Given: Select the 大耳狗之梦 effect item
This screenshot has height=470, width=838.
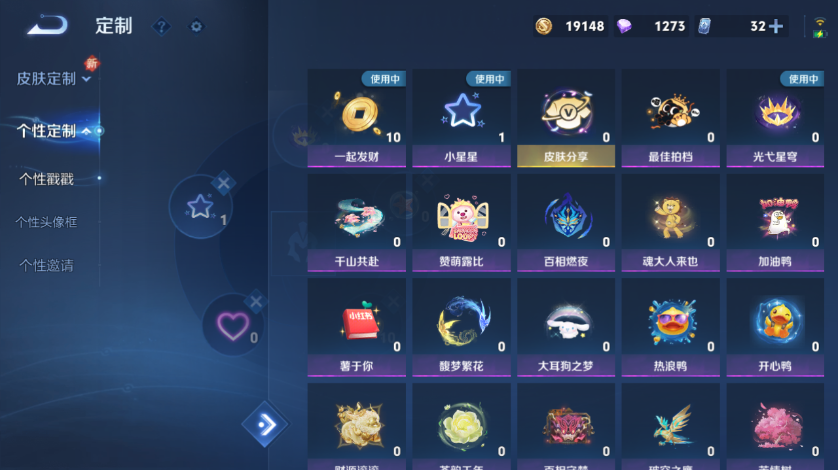Looking at the screenshot, I should click(x=566, y=327).
